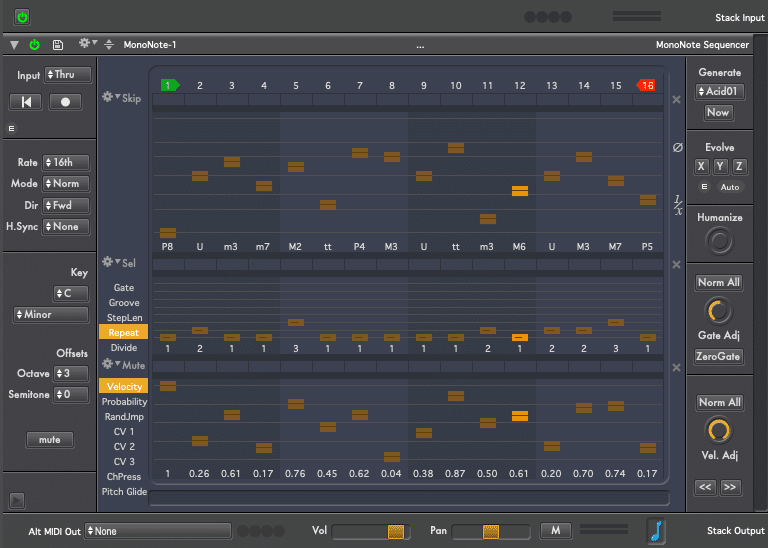Select the Pitch Glide lane tab
The width and height of the screenshot is (768, 548).
[x=124, y=492]
